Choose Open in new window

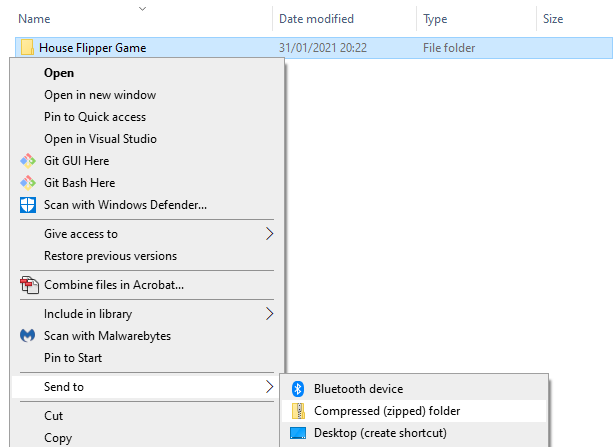coord(100,95)
